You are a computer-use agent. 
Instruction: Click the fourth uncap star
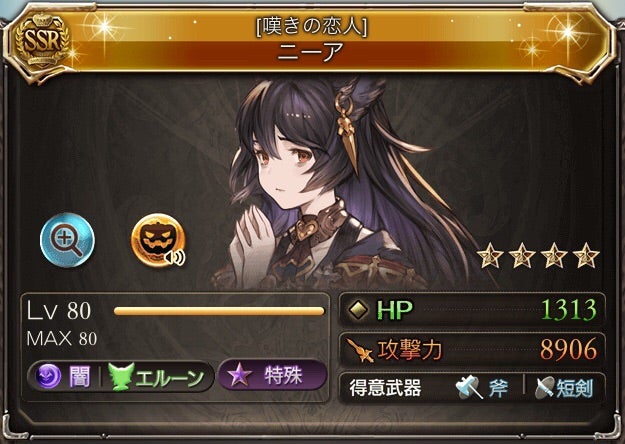586,256
